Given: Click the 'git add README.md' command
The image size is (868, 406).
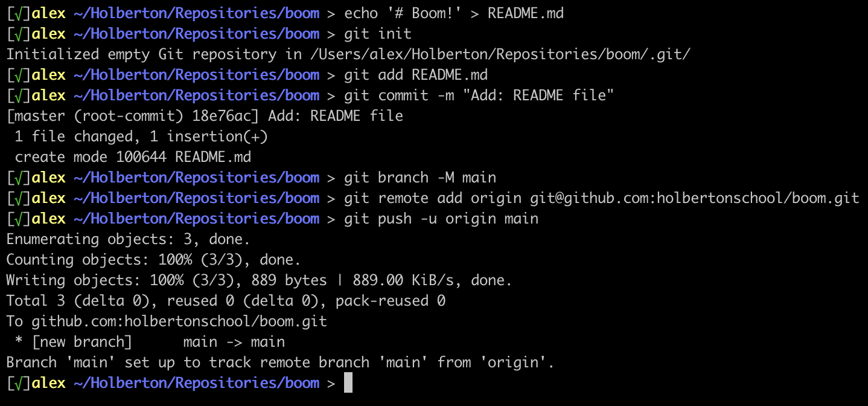Looking at the screenshot, I should [x=415, y=75].
